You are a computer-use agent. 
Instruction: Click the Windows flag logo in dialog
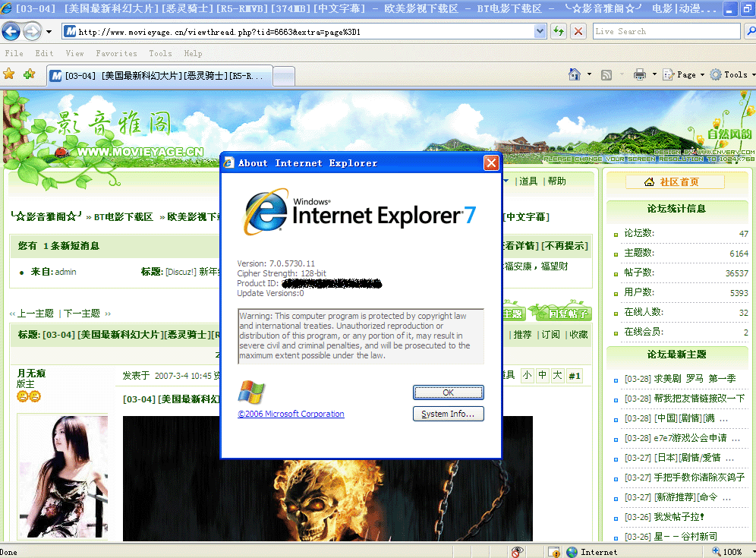pyautogui.click(x=251, y=392)
